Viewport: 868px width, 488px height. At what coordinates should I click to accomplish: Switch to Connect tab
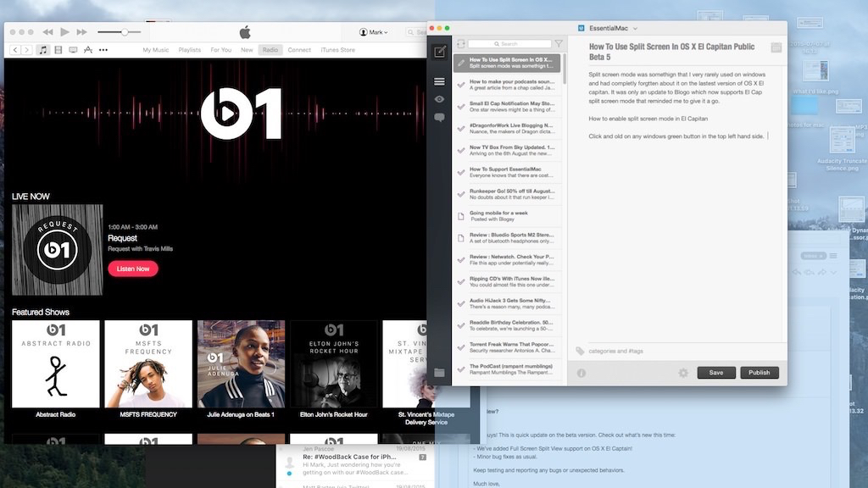[x=299, y=50]
